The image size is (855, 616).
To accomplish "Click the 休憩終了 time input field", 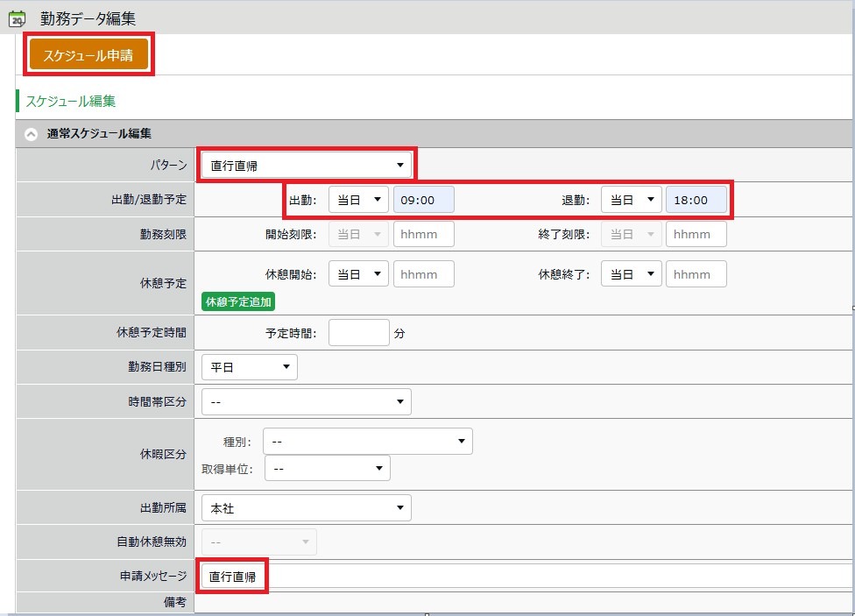I will pyautogui.click(x=696, y=274).
